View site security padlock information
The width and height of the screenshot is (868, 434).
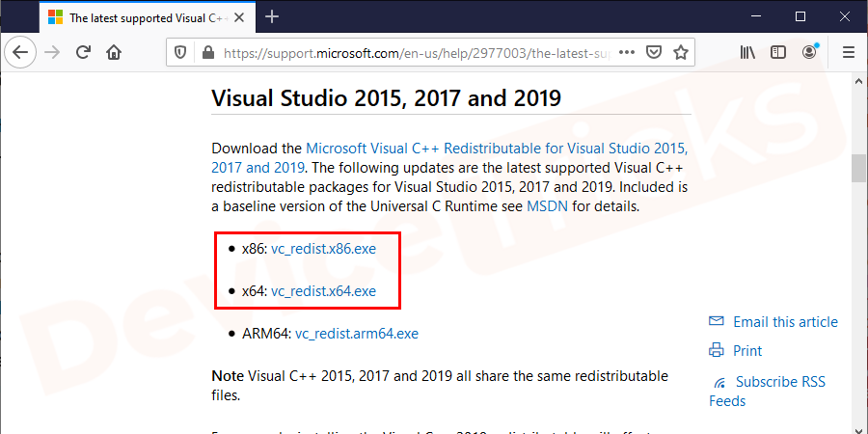[x=207, y=53]
